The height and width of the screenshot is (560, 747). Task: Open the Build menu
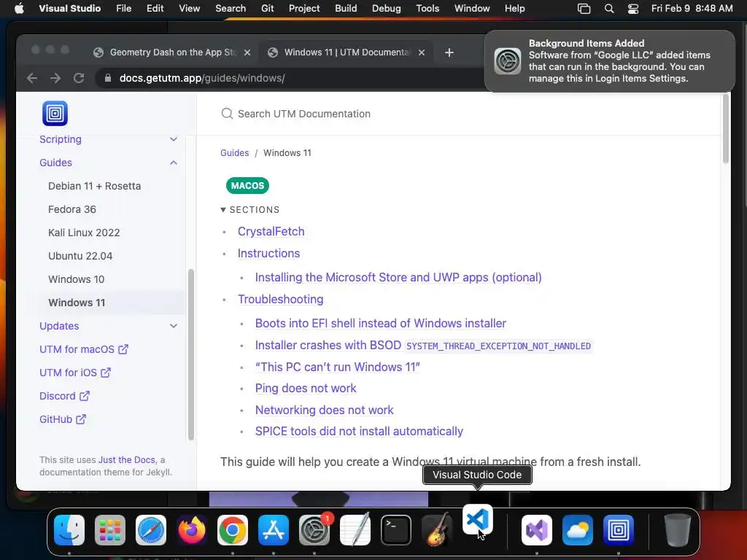(346, 9)
